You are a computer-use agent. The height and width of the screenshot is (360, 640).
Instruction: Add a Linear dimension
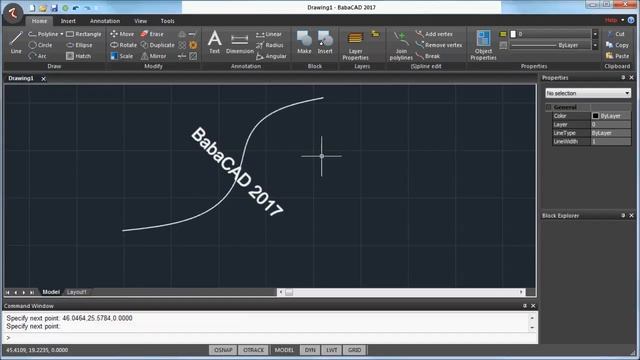click(x=269, y=34)
